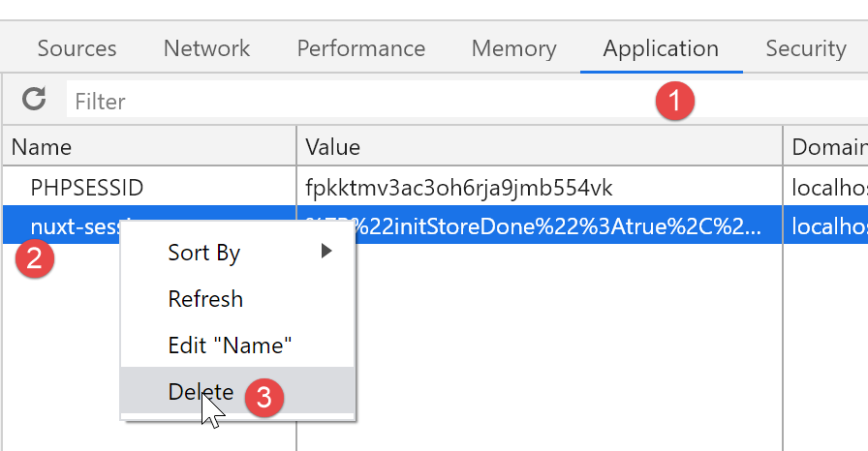Screen dimensions: 868x451
Task: Select the Application tab
Action: [x=661, y=48]
